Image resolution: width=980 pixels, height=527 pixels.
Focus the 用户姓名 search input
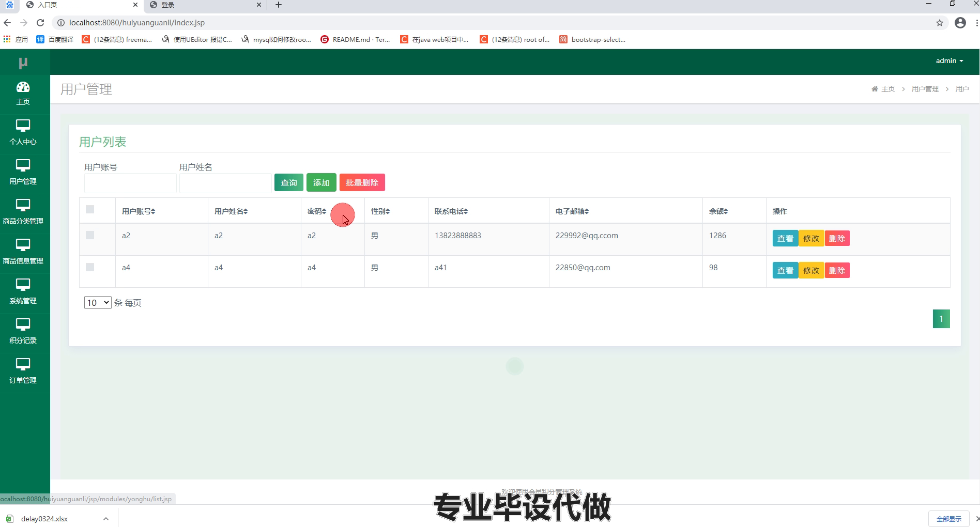(225, 183)
